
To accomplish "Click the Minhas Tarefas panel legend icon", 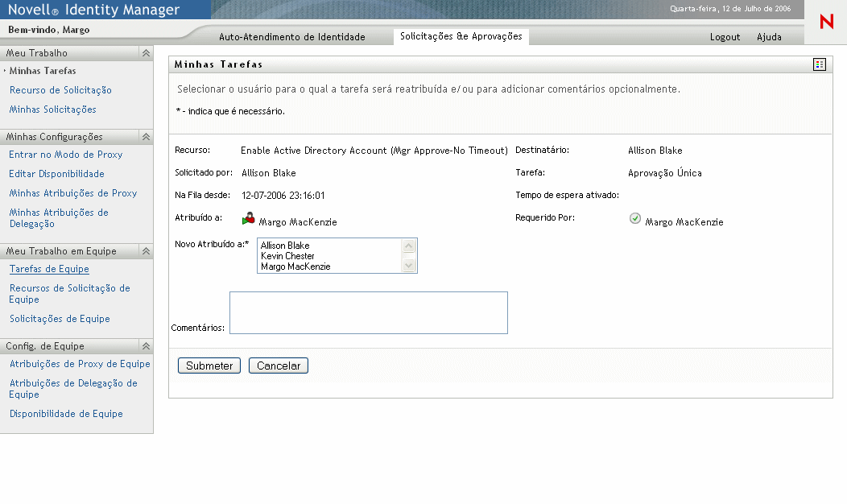I will point(820,64).
